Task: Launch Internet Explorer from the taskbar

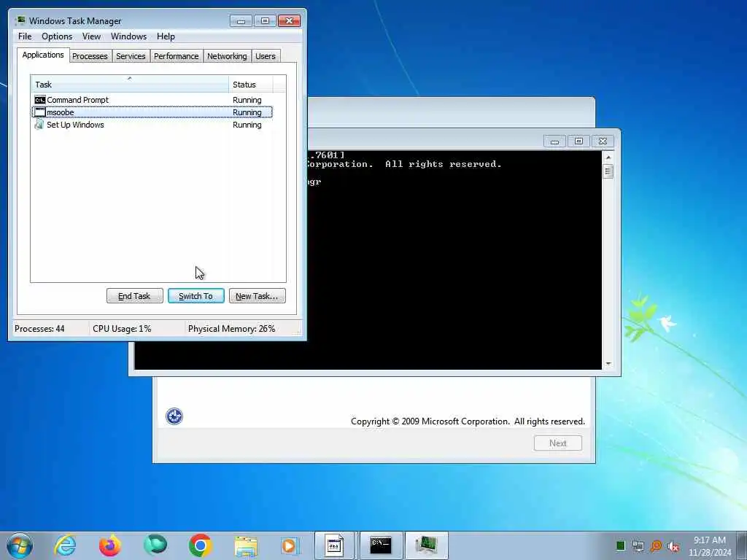Action: (65, 545)
